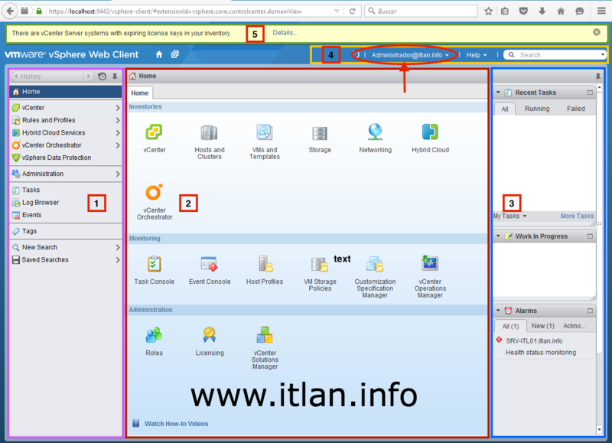
Task: Open vCenter Operations Manager icon
Action: point(430,265)
